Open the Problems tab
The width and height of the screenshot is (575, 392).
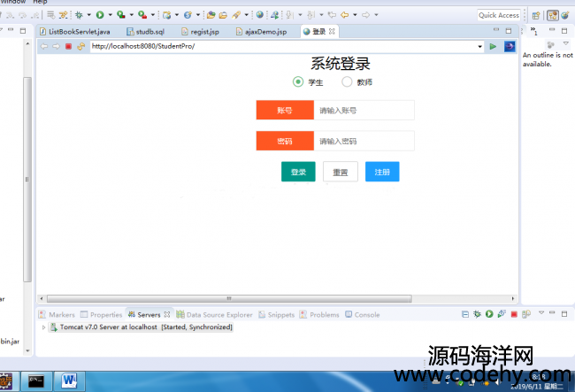pyautogui.click(x=319, y=315)
